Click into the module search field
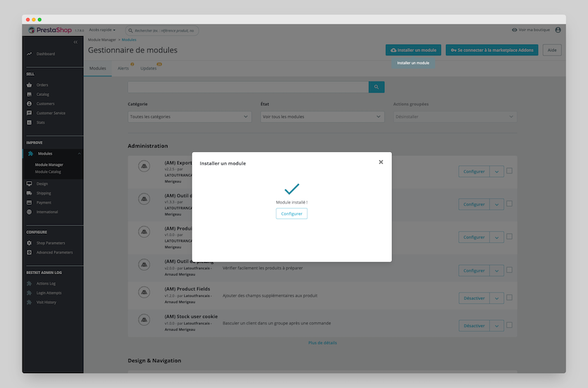Viewport: 588px width, 388px height. (x=248, y=88)
